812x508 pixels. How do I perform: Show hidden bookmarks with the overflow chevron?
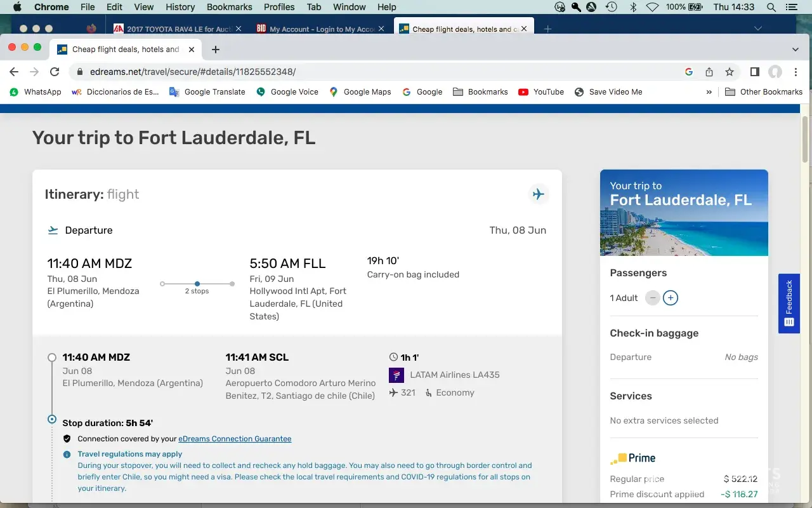[709, 92]
